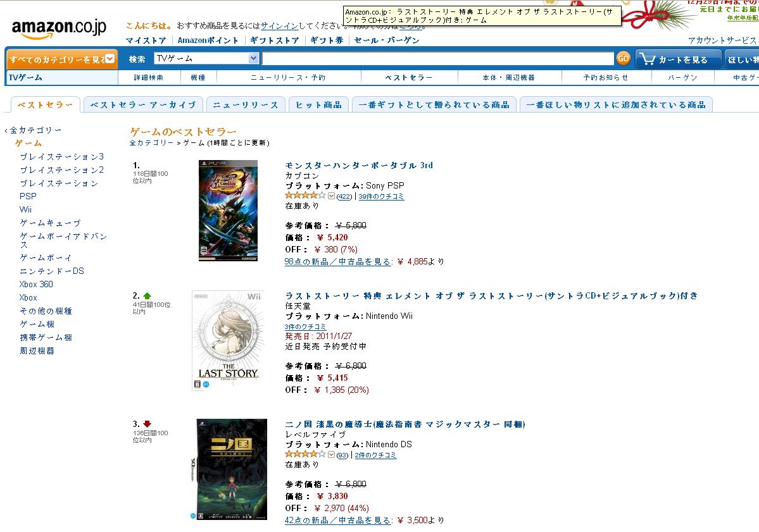Click the Ni no Kuni star rating

click(x=306, y=454)
